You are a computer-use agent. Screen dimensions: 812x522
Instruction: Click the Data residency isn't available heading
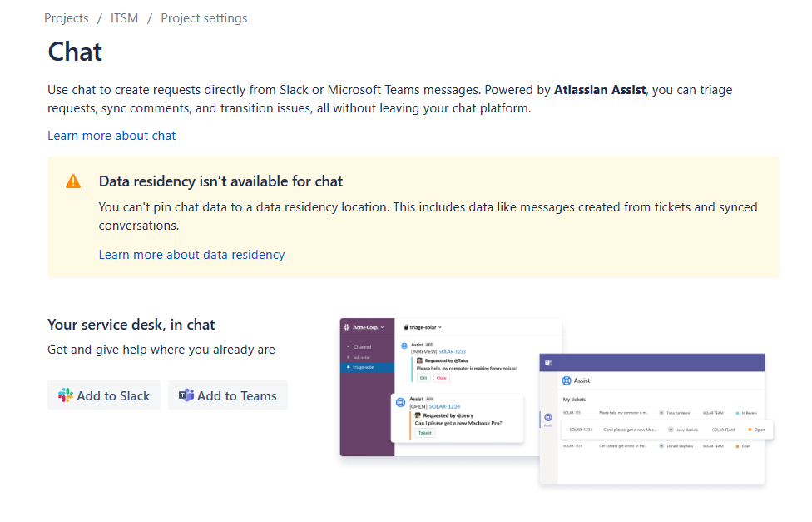click(220, 181)
